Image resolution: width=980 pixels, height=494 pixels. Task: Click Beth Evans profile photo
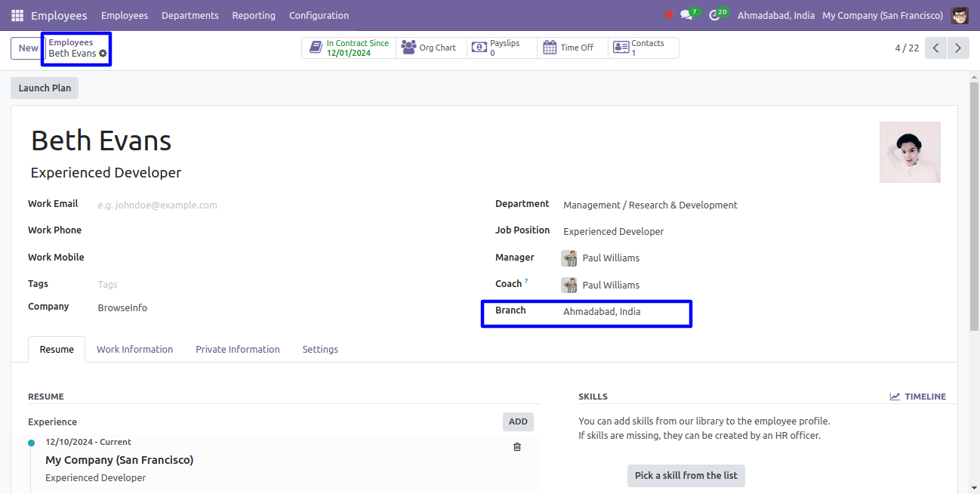pos(910,152)
